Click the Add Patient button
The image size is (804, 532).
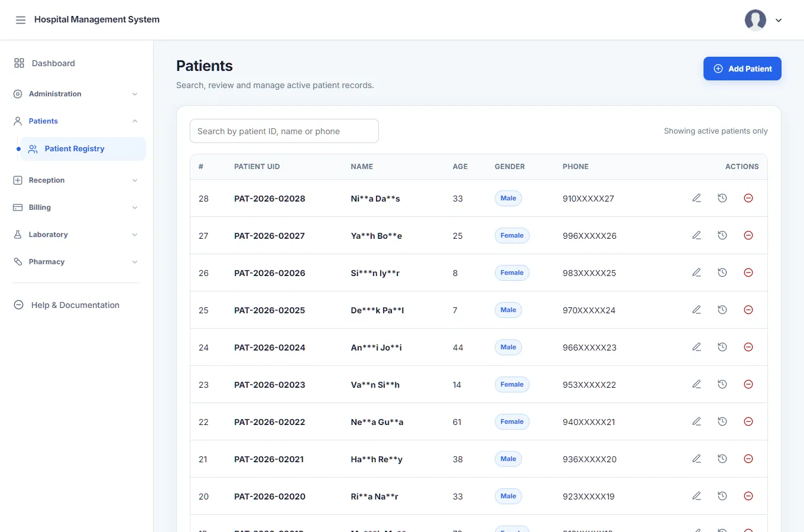pyautogui.click(x=742, y=69)
